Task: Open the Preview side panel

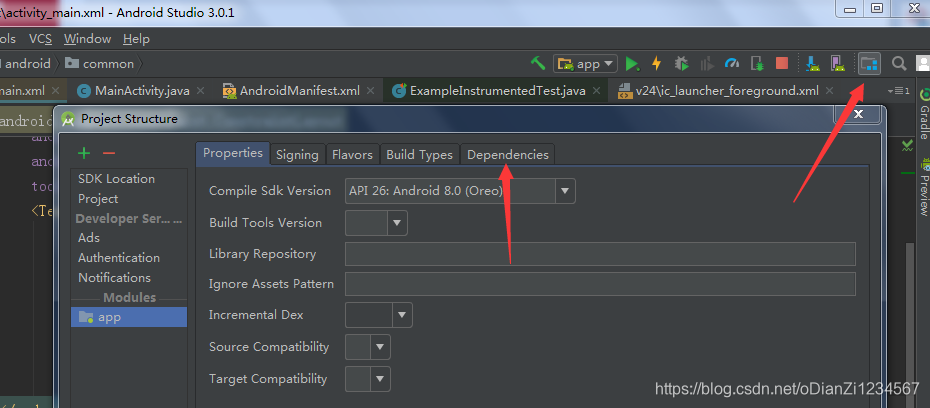Action: pyautogui.click(x=923, y=186)
